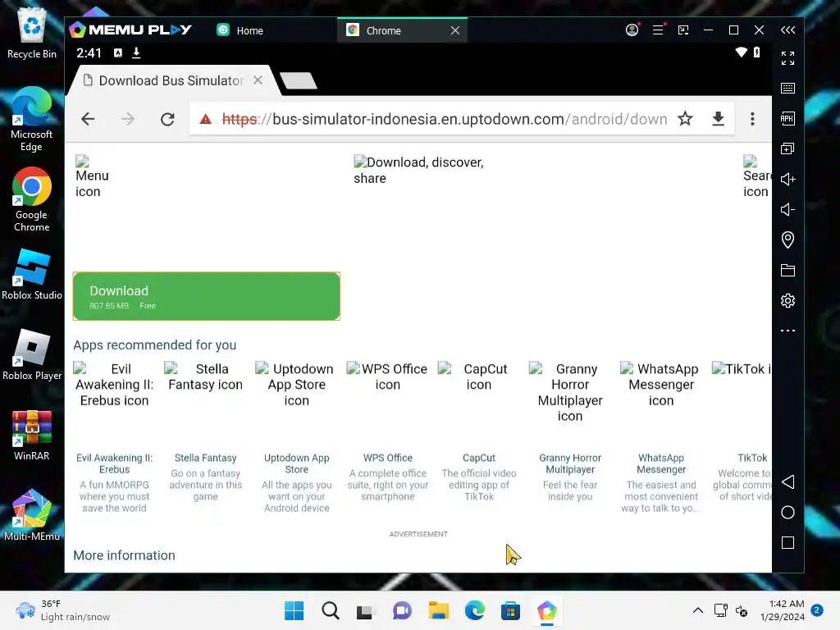Open the GPS location pin icon
The width and height of the screenshot is (840, 630).
[x=787, y=240]
